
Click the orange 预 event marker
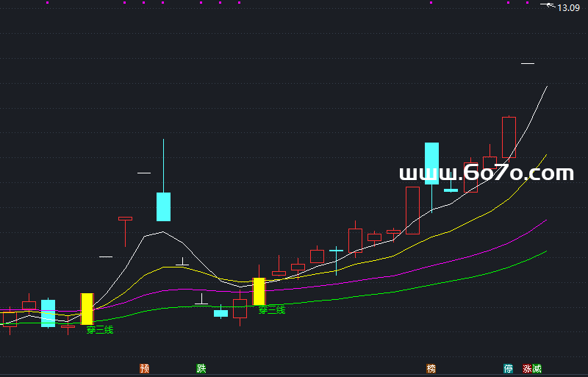[x=144, y=368]
